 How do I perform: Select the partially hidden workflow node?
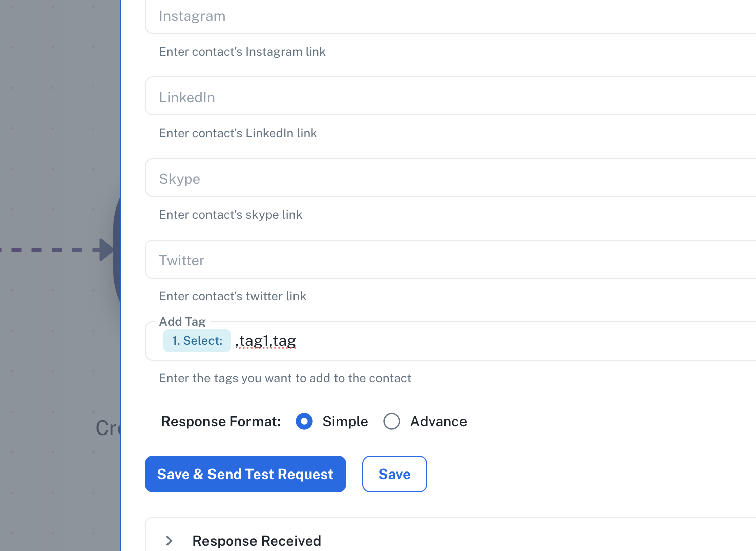point(117,253)
